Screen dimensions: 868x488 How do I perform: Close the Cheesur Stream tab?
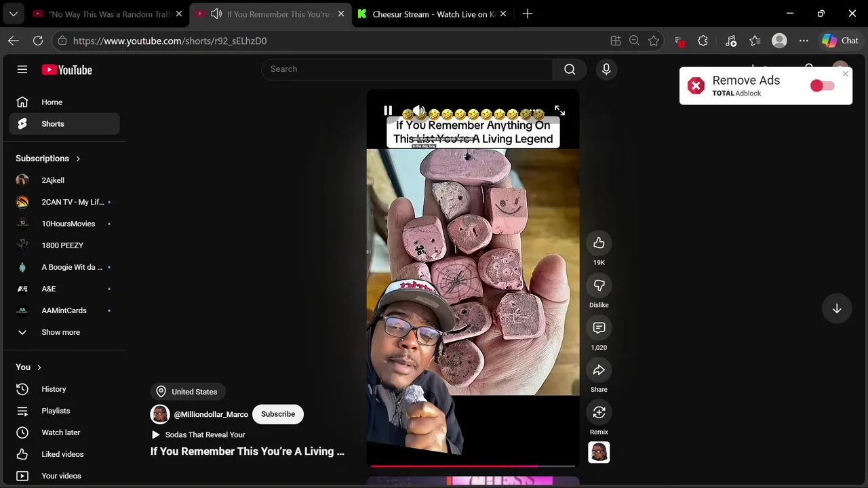click(x=503, y=14)
